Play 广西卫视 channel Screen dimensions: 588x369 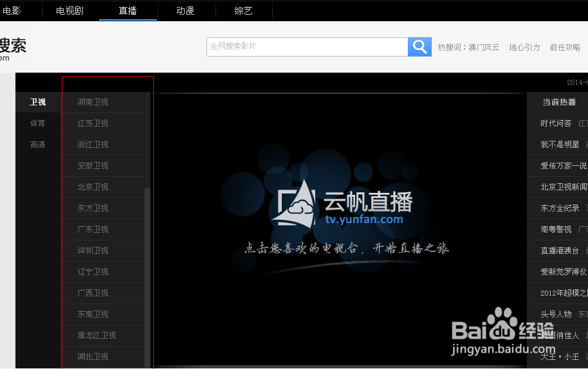103,293
